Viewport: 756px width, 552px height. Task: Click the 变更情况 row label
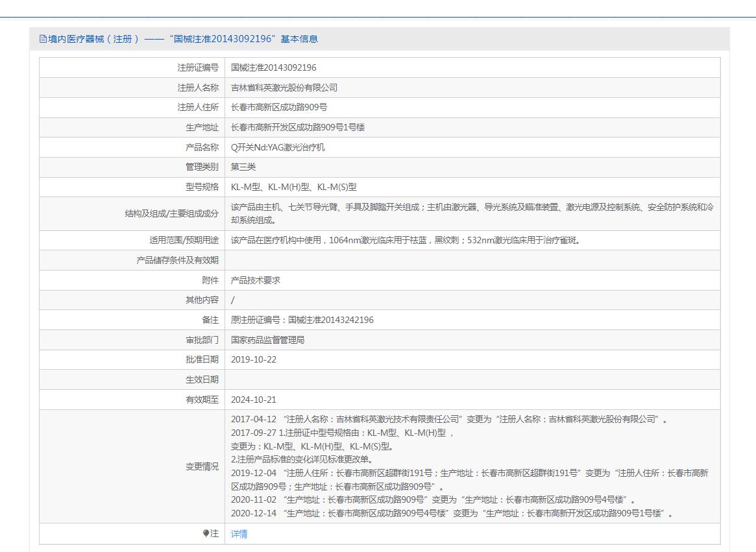click(202, 466)
